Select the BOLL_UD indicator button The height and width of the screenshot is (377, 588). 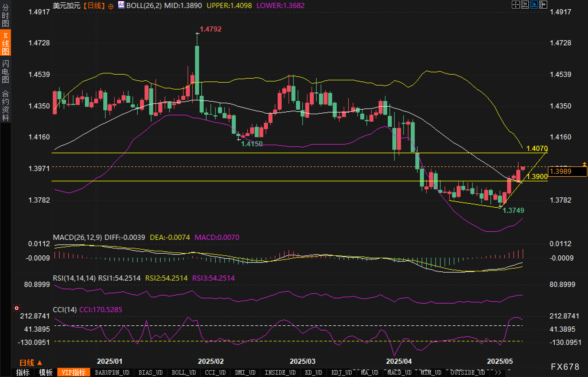click(x=184, y=373)
